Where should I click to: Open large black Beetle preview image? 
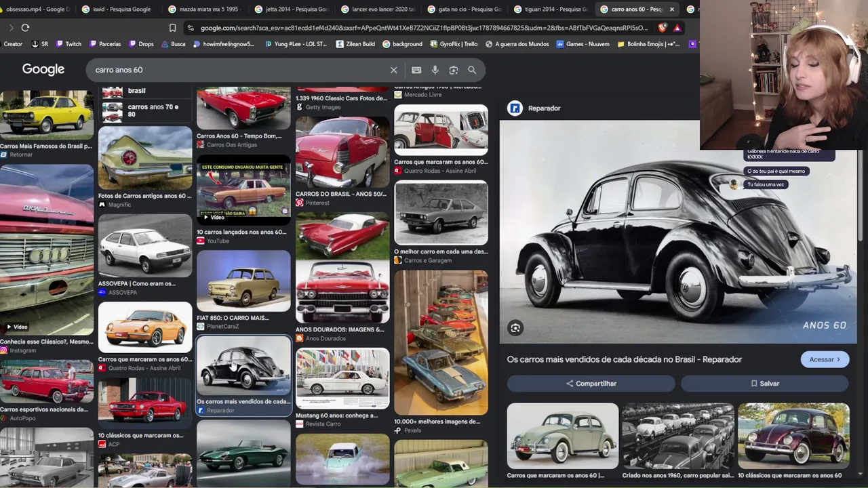point(678,232)
